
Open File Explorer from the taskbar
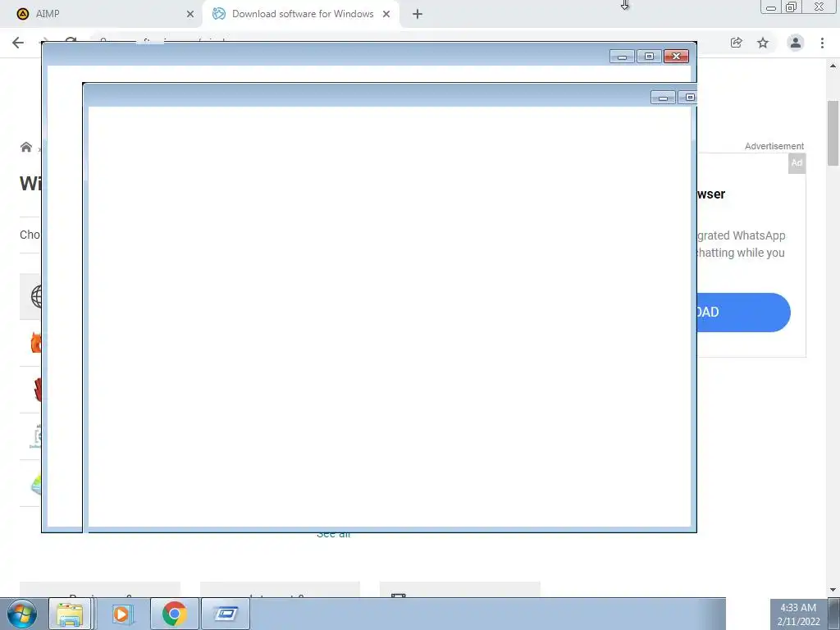pos(71,614)
